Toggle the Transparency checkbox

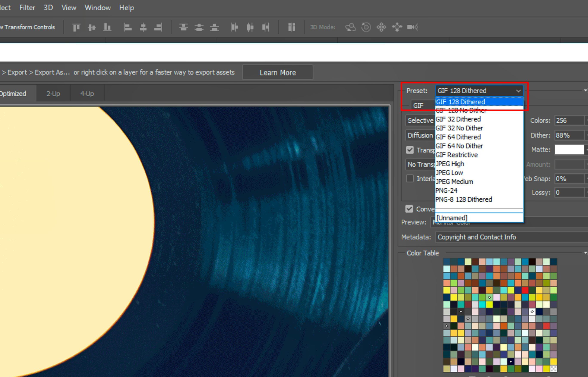pyautogui.click(x=410, y=150)
